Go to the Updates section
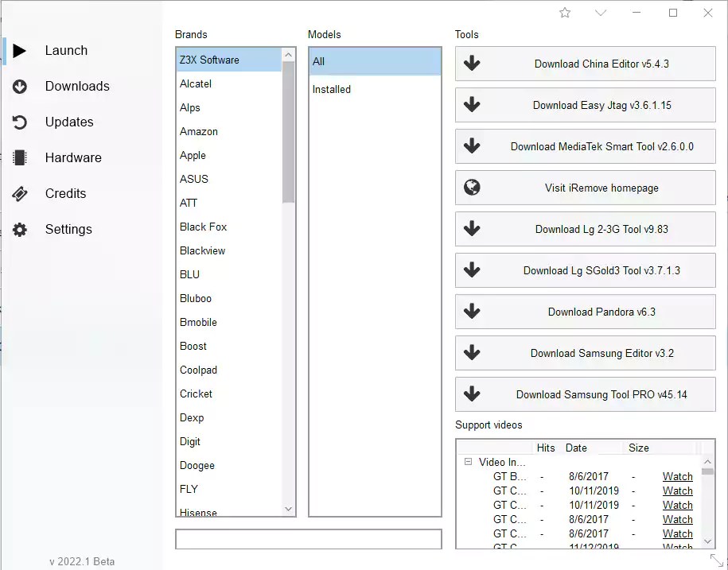Viewport: 728px width, 570px height. 69,122
